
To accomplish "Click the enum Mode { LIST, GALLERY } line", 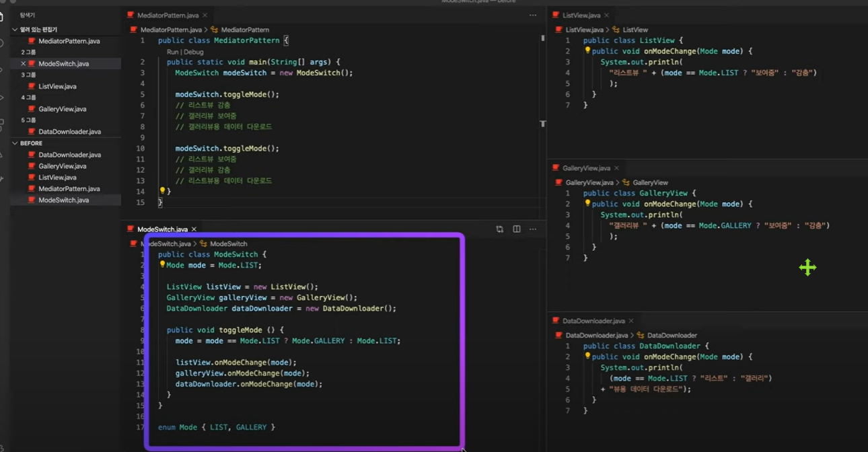I will (217, 427).
